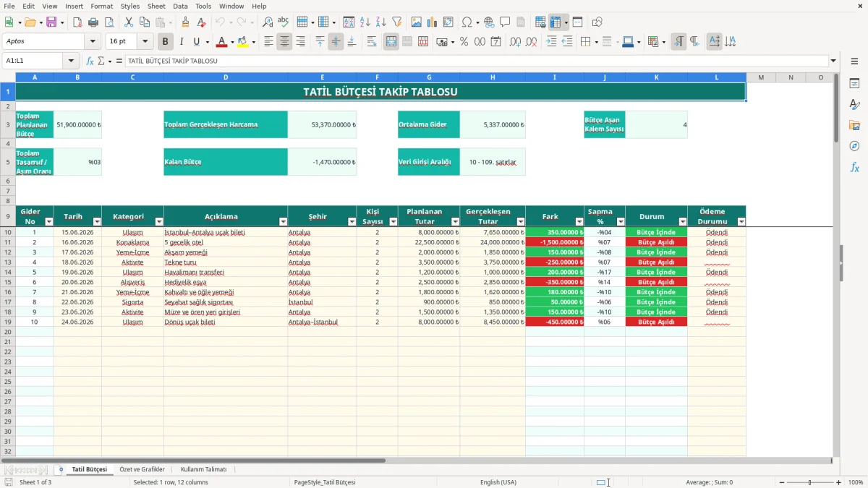Run the spelling check
The image size is (868, 488).
coord(283,22)
